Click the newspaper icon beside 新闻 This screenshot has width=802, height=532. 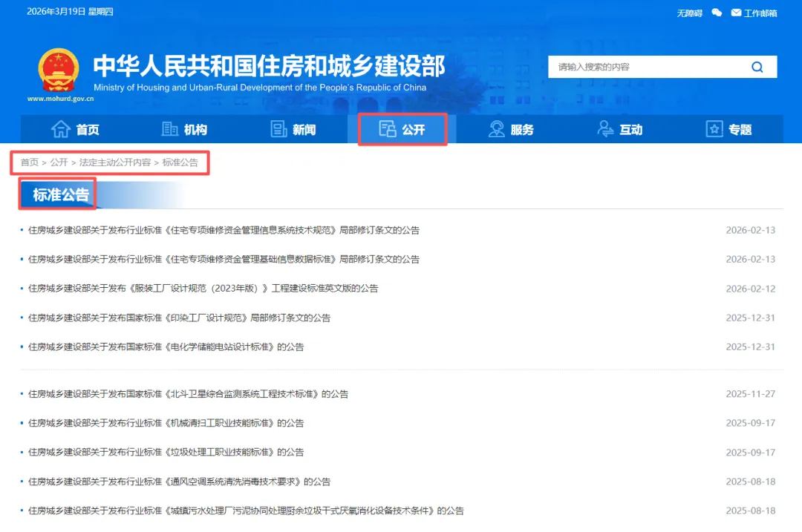278,129
